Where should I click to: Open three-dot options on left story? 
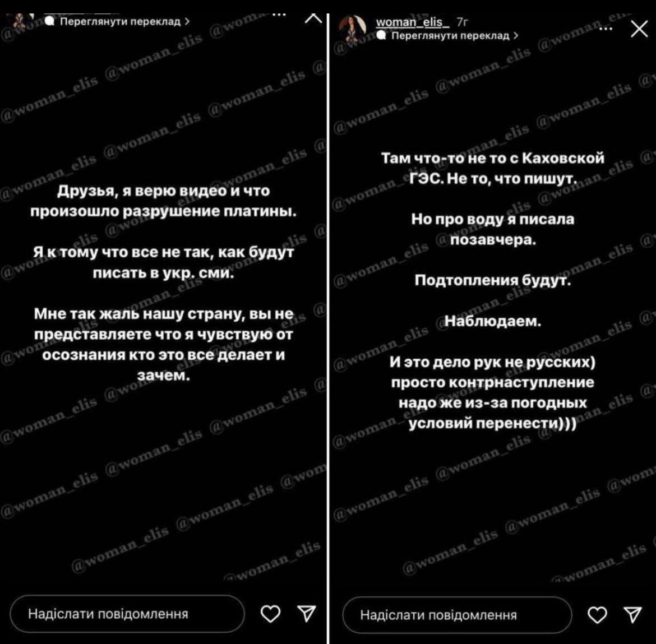click(279, 15)
